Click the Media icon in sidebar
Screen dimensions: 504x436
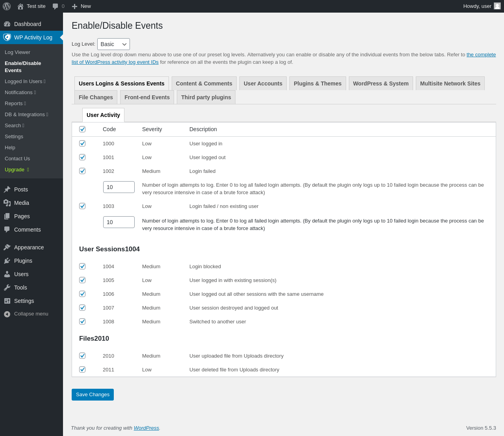pos(7,203)
